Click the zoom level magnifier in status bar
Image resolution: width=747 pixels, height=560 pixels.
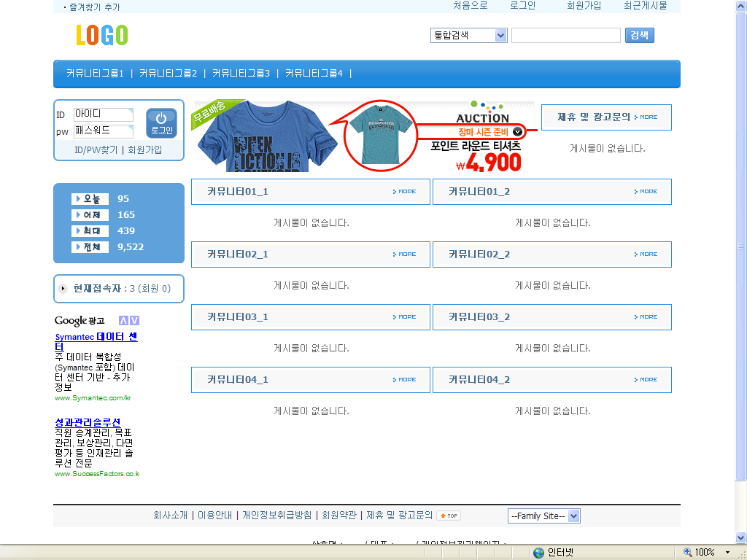[x=688, y=552]
